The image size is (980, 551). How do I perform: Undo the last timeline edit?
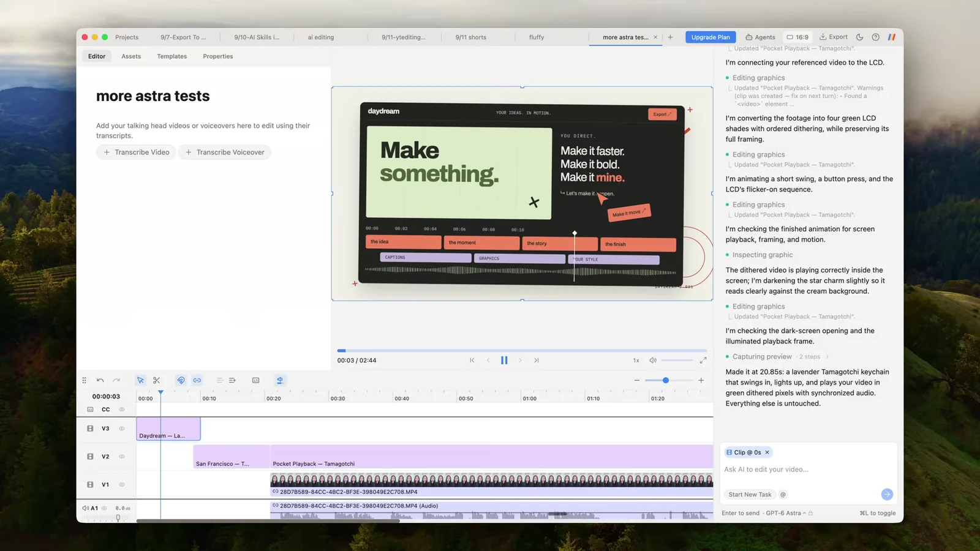(100, 380)
